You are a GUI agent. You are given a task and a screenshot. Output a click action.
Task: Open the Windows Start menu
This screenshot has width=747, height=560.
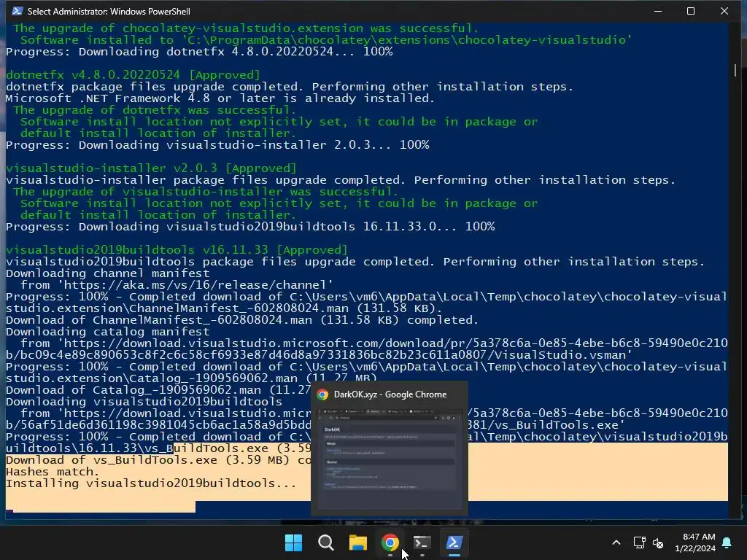pos(293,542)
